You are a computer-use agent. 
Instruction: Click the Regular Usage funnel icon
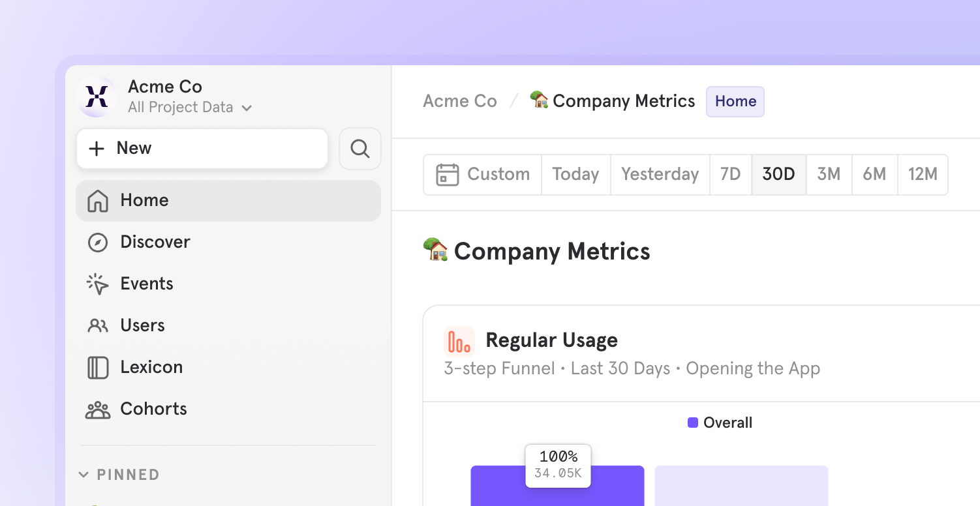pyautogui.click(x=459, y=342)
